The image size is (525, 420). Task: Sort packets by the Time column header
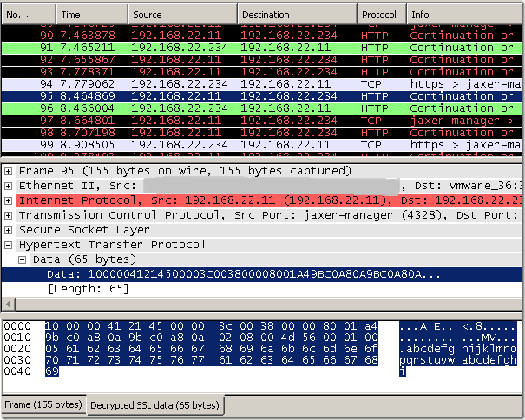pyautogui.click(x=92, y=15)
